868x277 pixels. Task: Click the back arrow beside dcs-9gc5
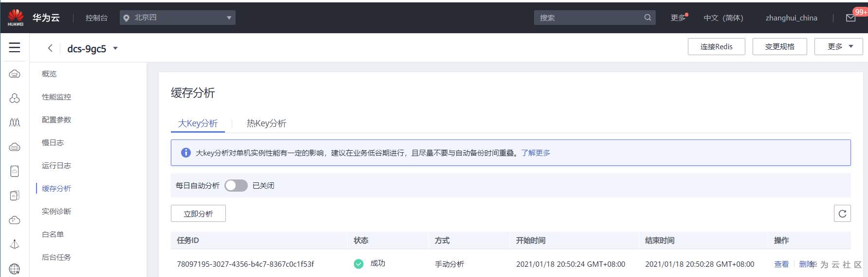point(50,48)
